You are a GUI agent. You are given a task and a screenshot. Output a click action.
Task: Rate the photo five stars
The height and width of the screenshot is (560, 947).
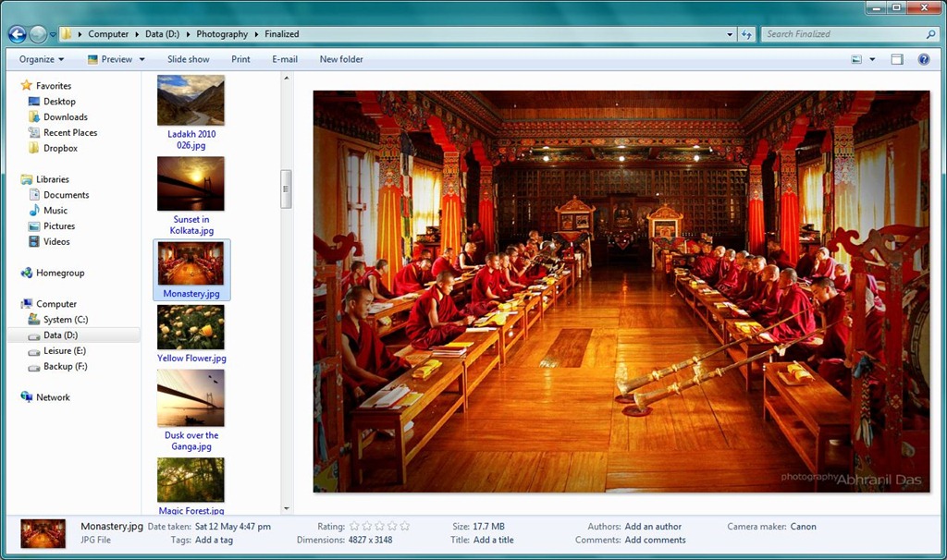pyautogui.click(x=404, y=527)
